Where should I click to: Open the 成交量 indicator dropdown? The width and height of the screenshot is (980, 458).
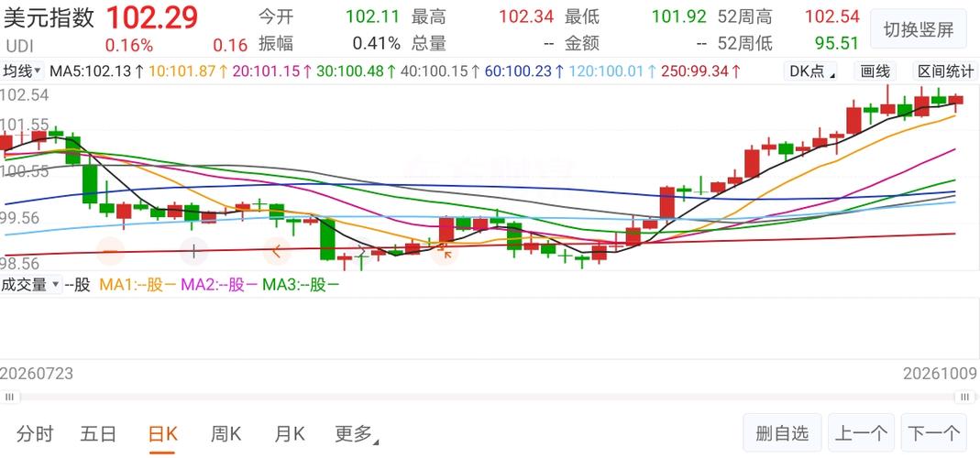click(30, 285)
